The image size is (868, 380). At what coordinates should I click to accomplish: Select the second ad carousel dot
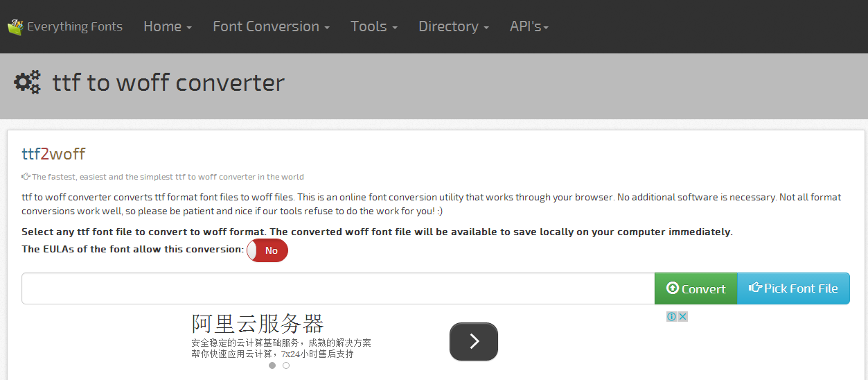(286, 365)
